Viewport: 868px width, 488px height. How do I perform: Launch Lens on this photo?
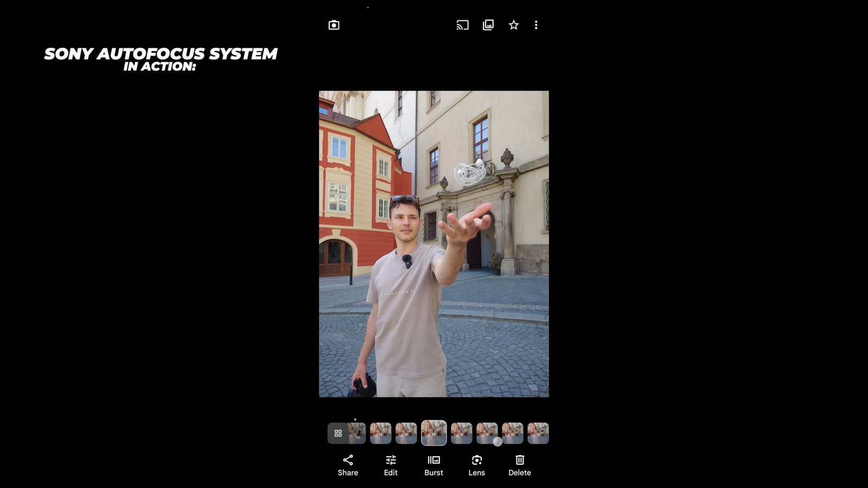[x=477, y=466]
